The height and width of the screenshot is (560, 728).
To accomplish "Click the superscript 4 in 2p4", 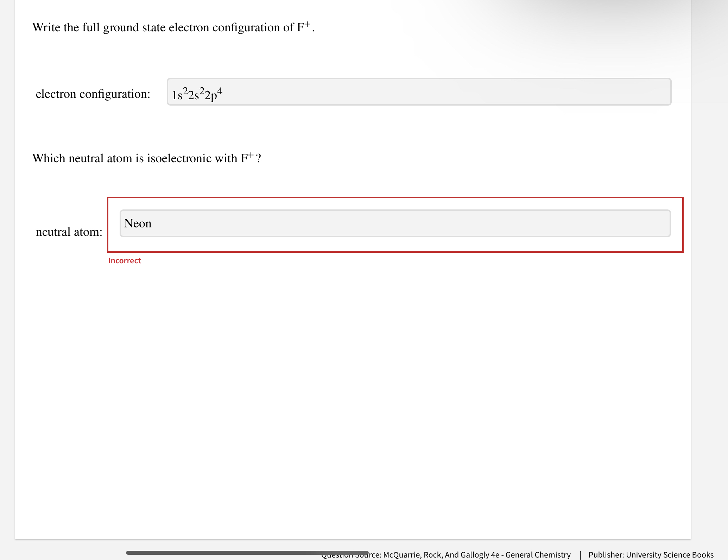I will (x=220, y=91).
